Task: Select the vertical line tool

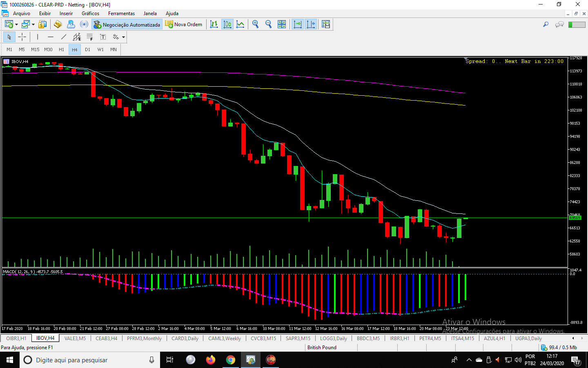Action: [38, 37]
